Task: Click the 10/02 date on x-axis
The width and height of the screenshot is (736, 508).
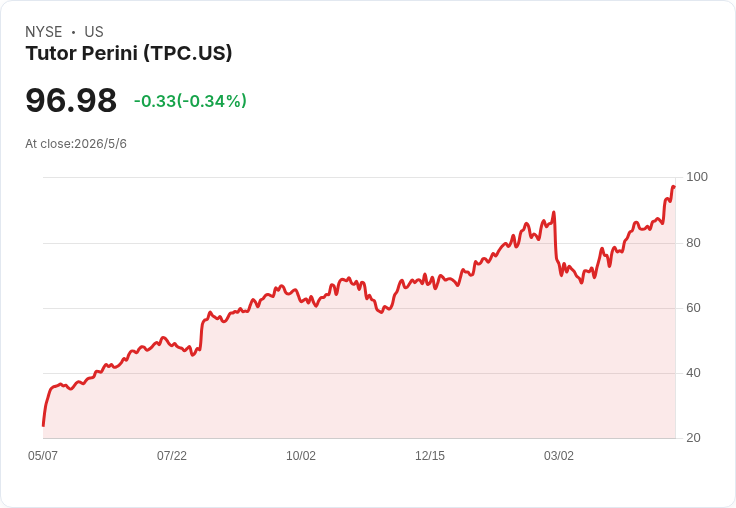Action: (301, 455)
